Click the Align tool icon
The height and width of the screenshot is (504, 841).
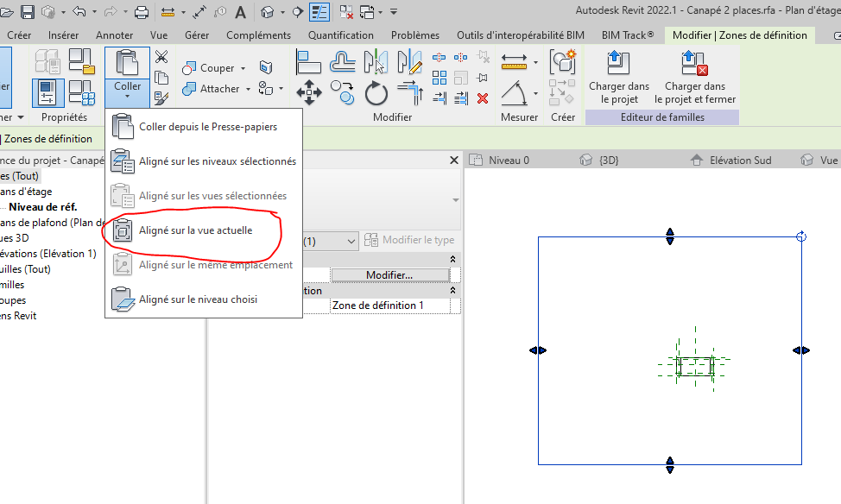(x=308, y=62)
